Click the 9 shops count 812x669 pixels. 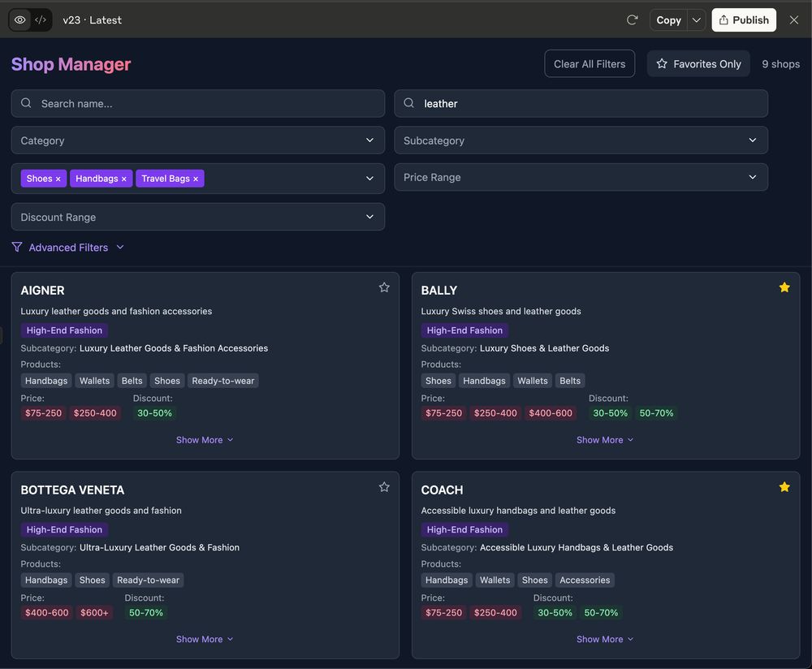(x=780, y=64)
